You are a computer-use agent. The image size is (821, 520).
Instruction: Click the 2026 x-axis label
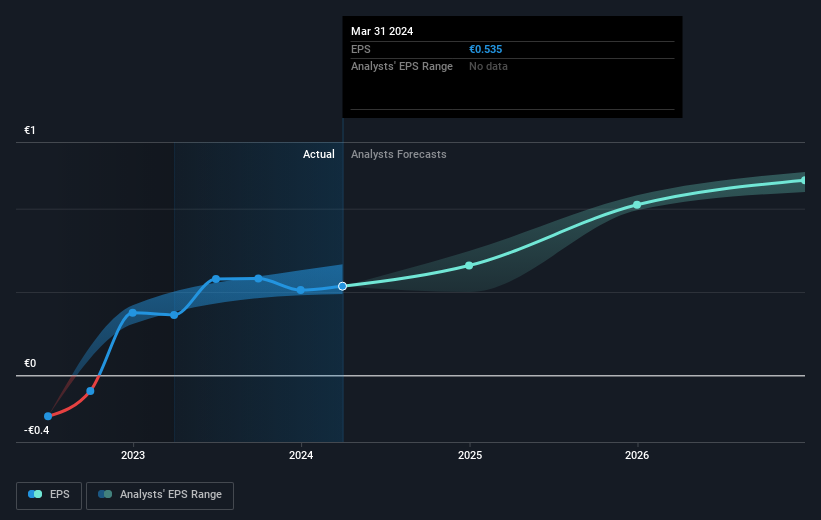click(637, 455)
